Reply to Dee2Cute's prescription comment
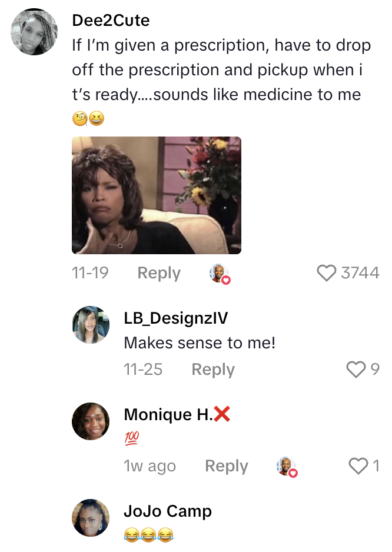 [159, 273]
